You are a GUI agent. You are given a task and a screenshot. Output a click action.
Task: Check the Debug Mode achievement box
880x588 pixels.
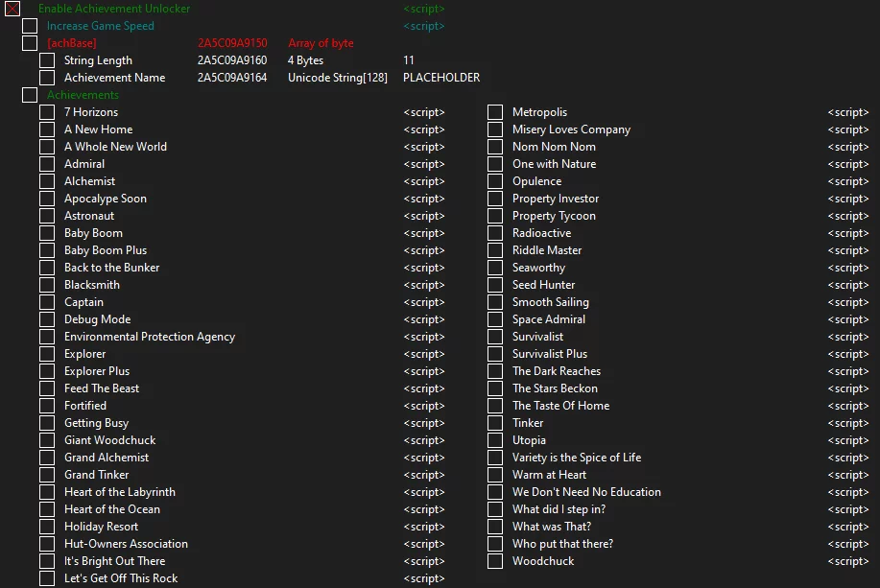tap(47, 319)
